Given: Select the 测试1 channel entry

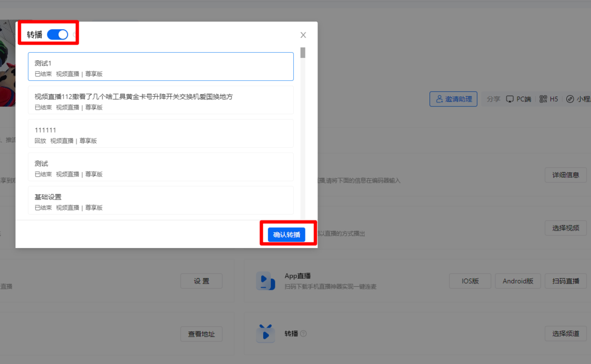Looking at the screenshot, I should tap(161, 65).
